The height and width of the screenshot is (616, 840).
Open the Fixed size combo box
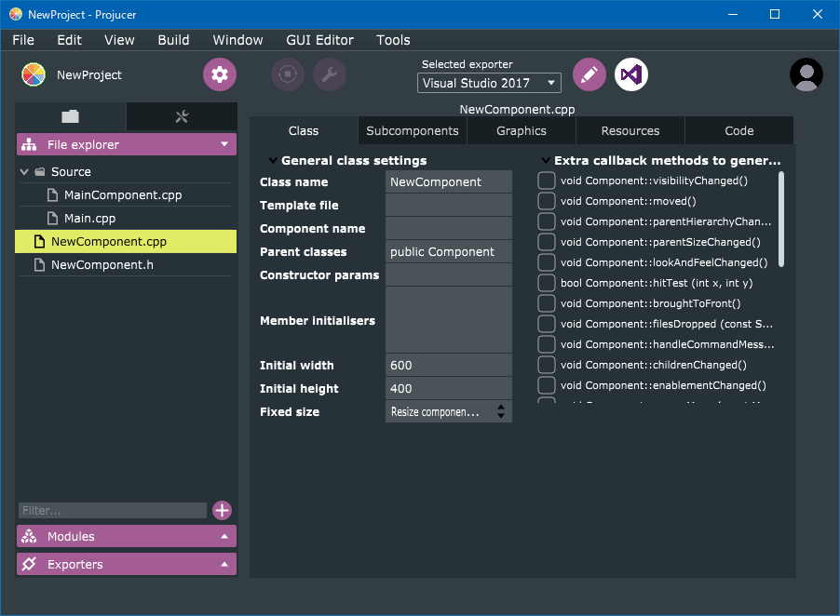[448, 411]
